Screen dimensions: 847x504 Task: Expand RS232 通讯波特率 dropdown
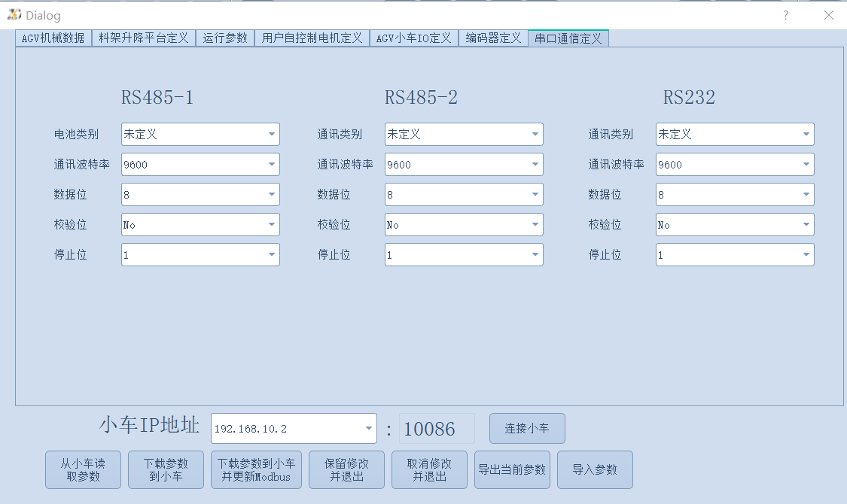pos(735,165)
